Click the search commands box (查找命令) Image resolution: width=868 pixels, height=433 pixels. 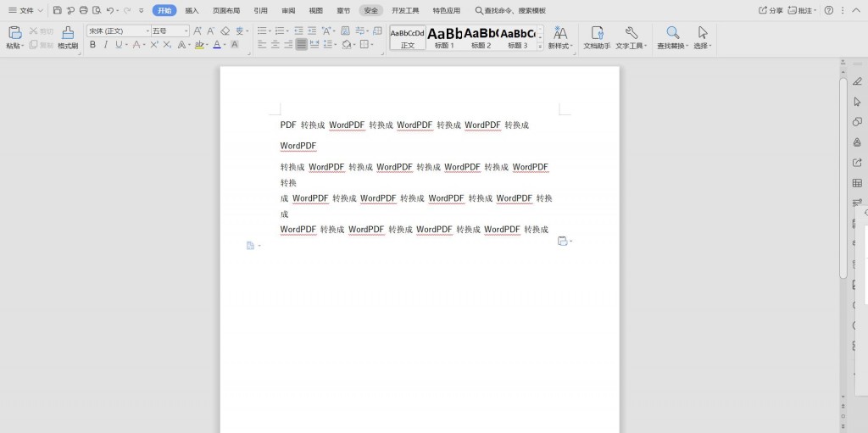click(x=510, y=10)
